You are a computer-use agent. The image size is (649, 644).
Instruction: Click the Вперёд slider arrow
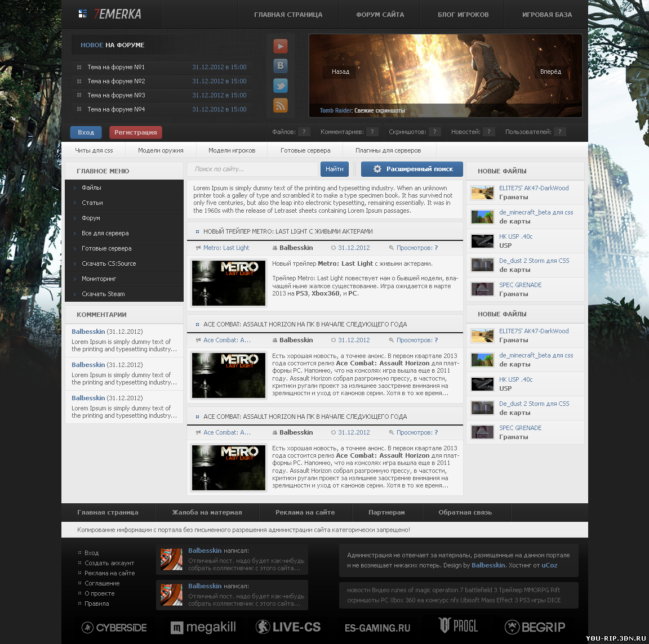pos(550,71)
